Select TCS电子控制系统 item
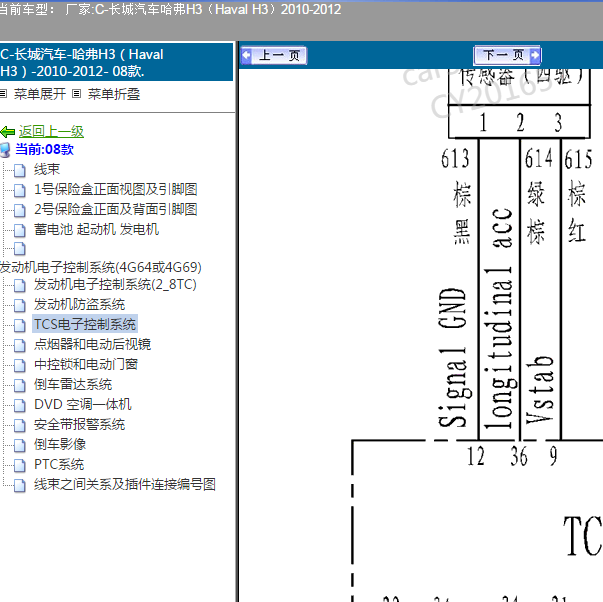Viewport: 603px width, 602px height. coord(85,324)
